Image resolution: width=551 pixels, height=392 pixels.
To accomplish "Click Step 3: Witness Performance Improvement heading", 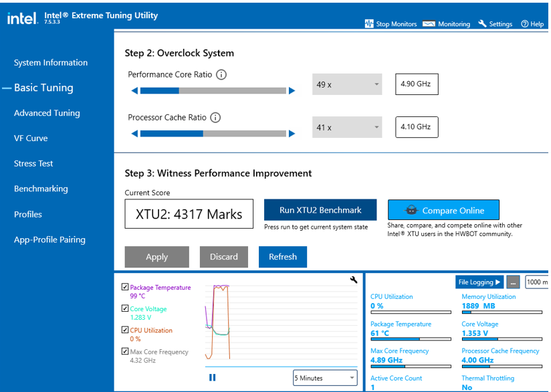I will [218, 173].
